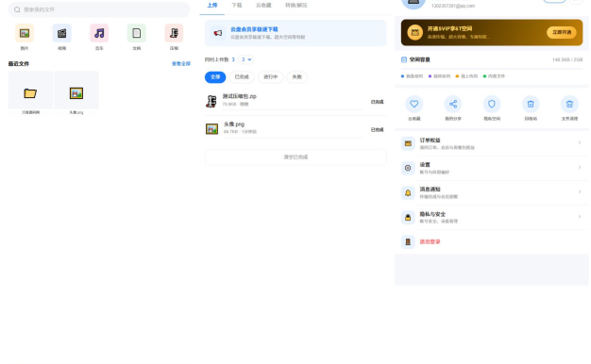Image resolution: width=591 pixels, height=364 pixels.
Task: Click the 立即开通 button on SVIP banner
Action: pos(562,32)
